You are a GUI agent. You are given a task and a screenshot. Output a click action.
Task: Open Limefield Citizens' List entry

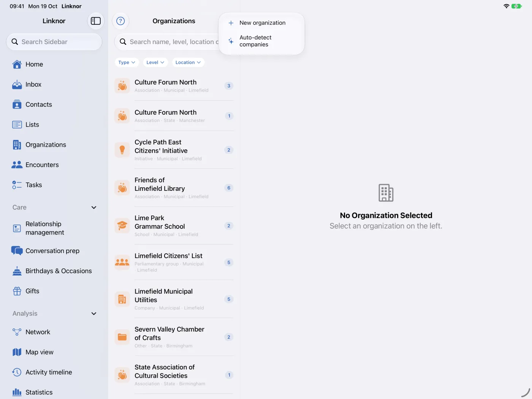174,263
